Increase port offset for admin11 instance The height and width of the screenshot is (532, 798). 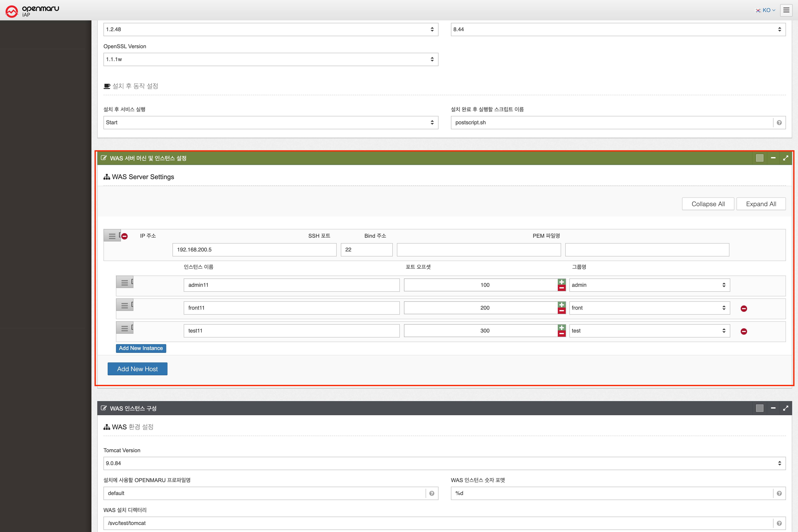click(x=562, y=282)
